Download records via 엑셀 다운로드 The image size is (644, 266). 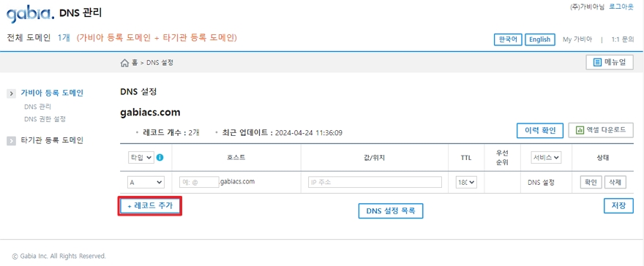[601, 130]
